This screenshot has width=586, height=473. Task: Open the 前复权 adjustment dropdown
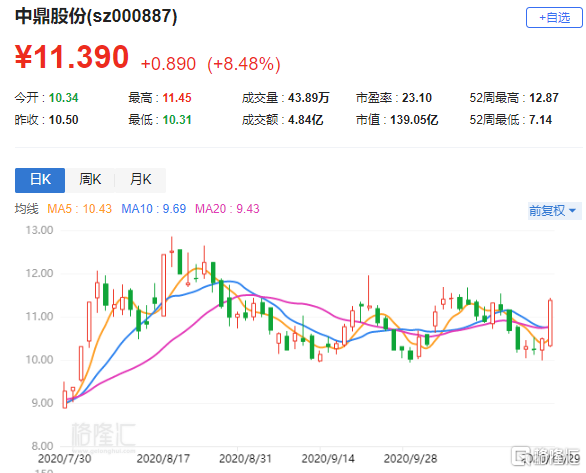[554, 210]
